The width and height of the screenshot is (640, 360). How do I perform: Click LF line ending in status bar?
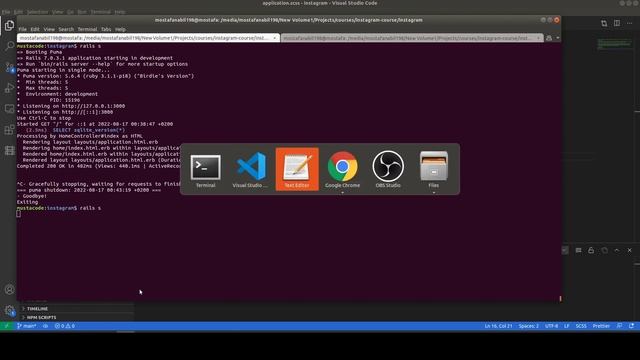pyautogui.click(x=567, y=326)
